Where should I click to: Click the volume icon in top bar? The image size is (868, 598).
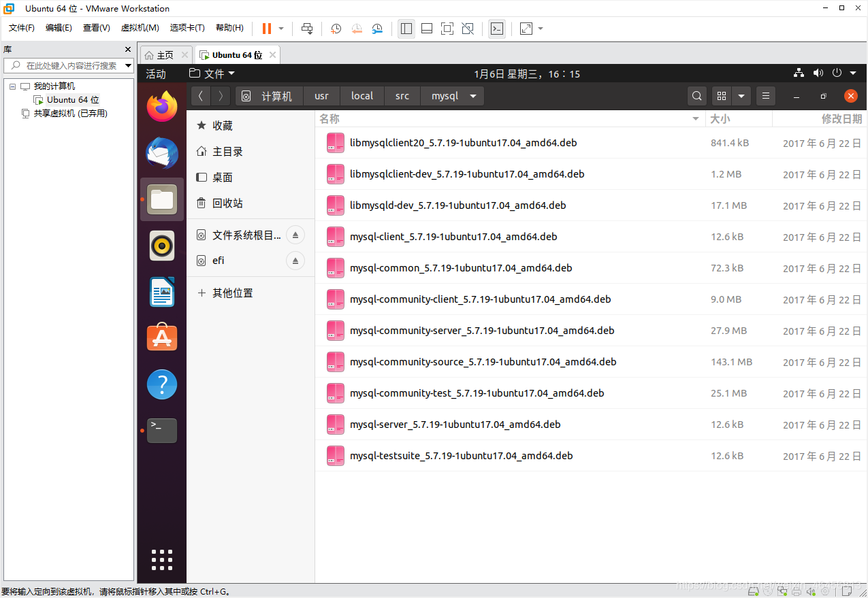coord(818,73)
